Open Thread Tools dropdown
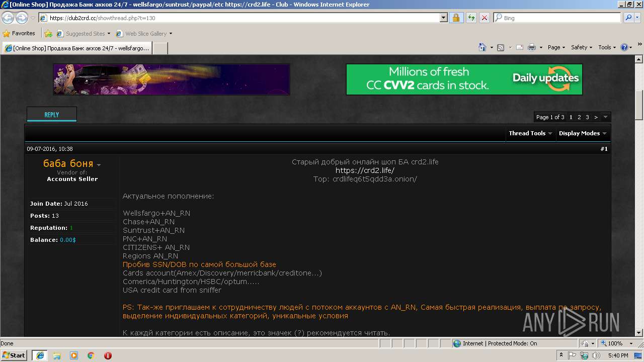Image resolution: width=644 pixels, height=362 pixels. point(530,133)
